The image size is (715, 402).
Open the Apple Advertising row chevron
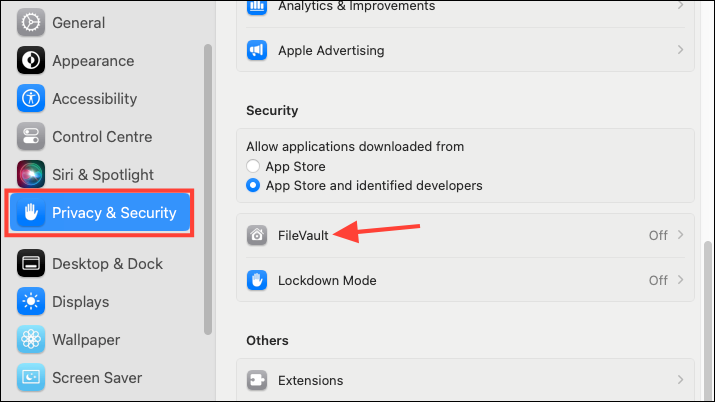click(680, 50)
